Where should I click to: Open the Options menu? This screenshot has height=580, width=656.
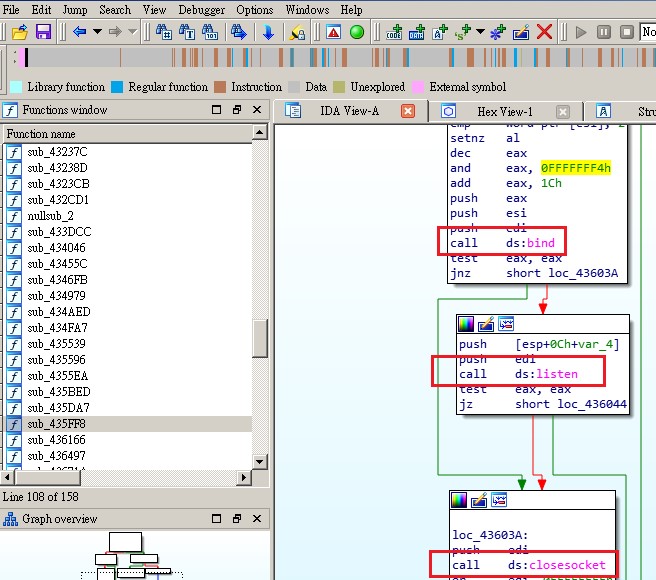point(254,10)
